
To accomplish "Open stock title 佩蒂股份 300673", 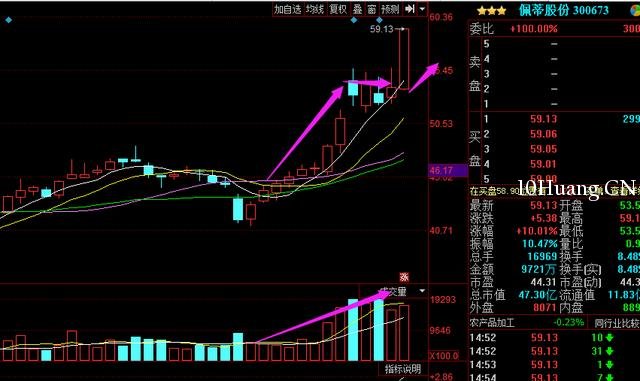I will tap(564, 10).
